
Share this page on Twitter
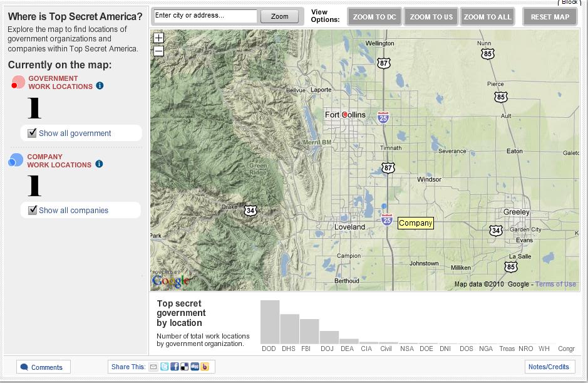pos(164,367)
